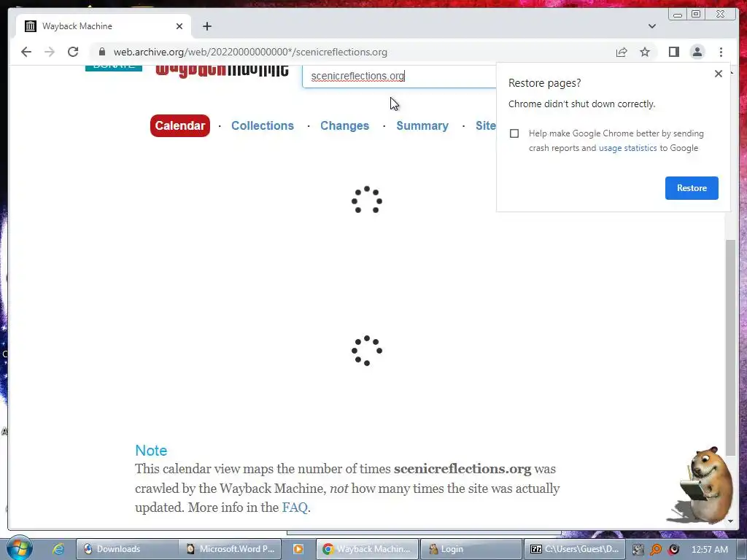
Task: Click the padlock site info icon
Action: (101, 52)
